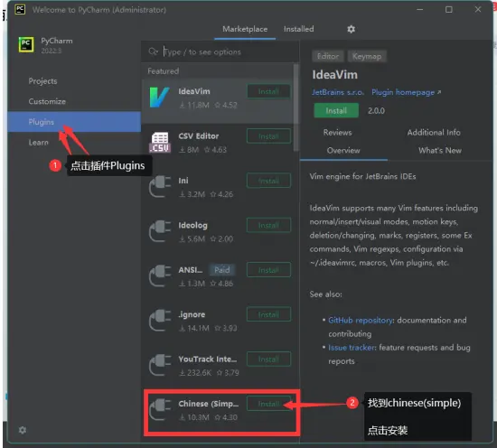Viewport: 497px width, 448px height.
Task: Install the Ini plugin
Action: point(268,181)
